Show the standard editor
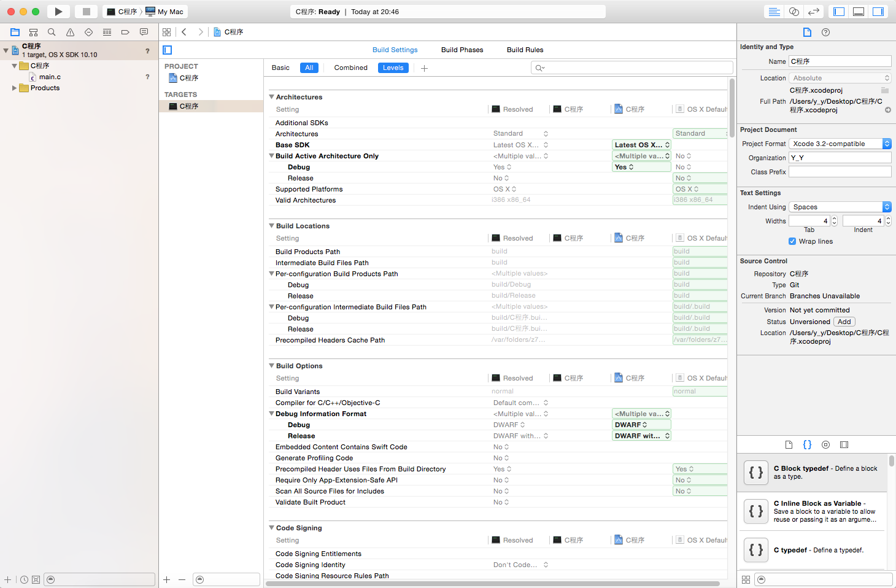This screenshot has height=588, width=896. (x=774, y=12)
